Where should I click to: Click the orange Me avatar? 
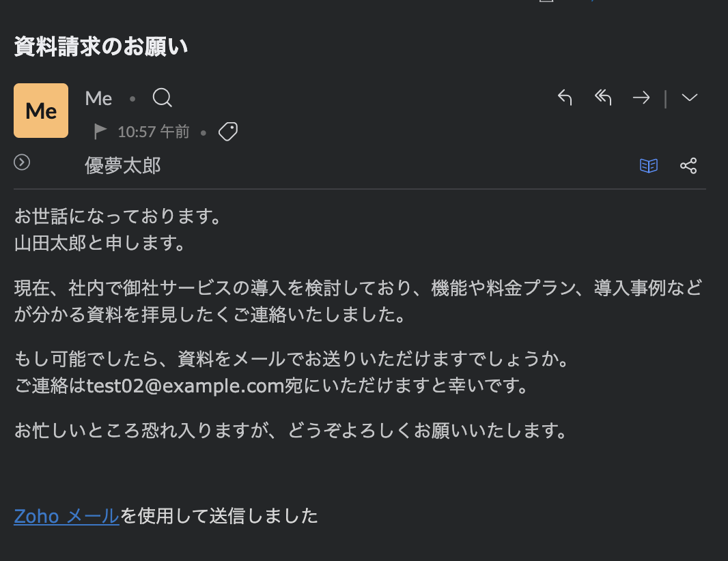pos(41,111)
